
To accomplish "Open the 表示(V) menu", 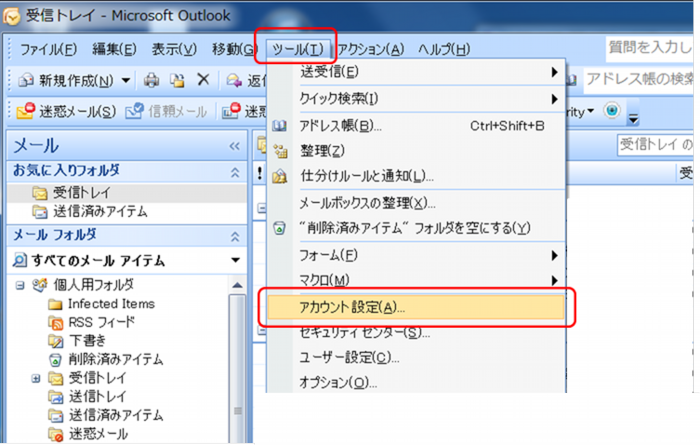I will (174, 49).
